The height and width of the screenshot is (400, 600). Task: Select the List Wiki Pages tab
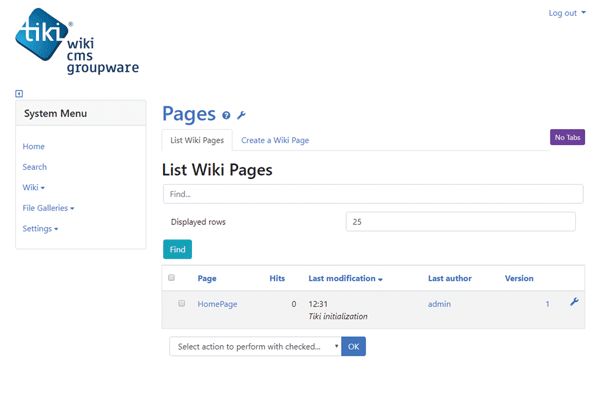(x=197, y=141)
